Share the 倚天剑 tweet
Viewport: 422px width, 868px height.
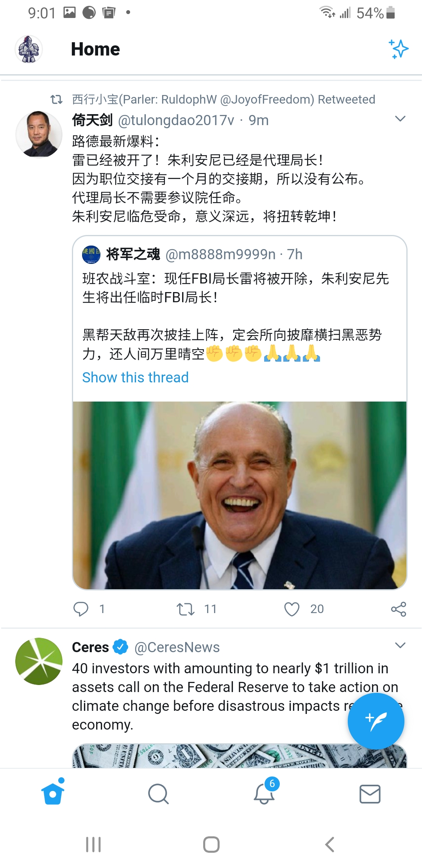[399, 609]
